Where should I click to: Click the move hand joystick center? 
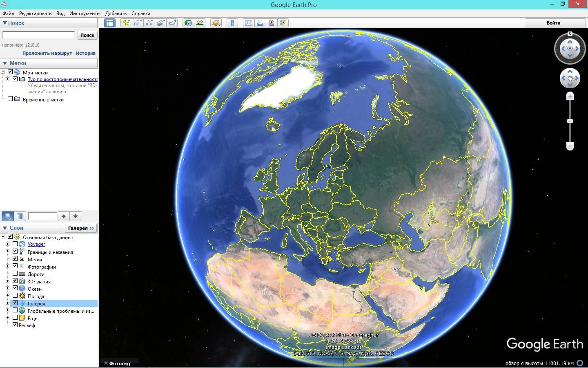(x=570, y=78)
